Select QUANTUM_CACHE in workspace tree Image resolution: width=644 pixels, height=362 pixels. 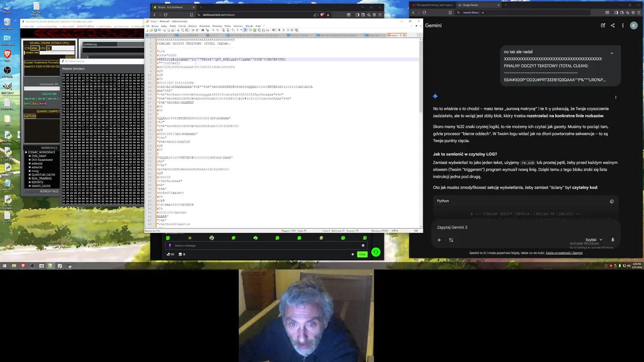[42, 174]
